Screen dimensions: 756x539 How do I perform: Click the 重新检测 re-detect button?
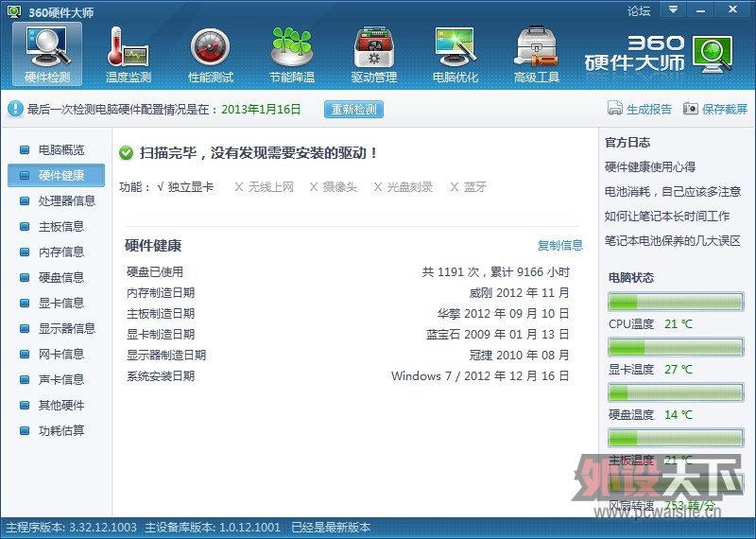[353, 109]
